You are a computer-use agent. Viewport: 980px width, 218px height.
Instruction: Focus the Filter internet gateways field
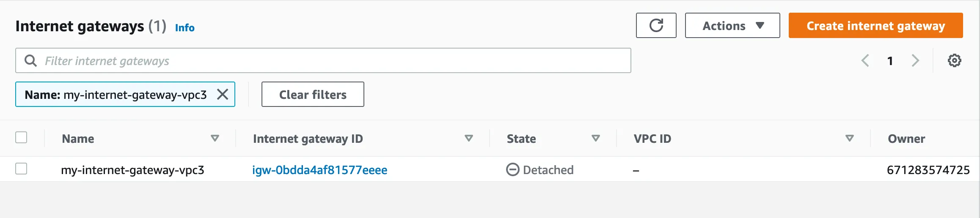330,61
